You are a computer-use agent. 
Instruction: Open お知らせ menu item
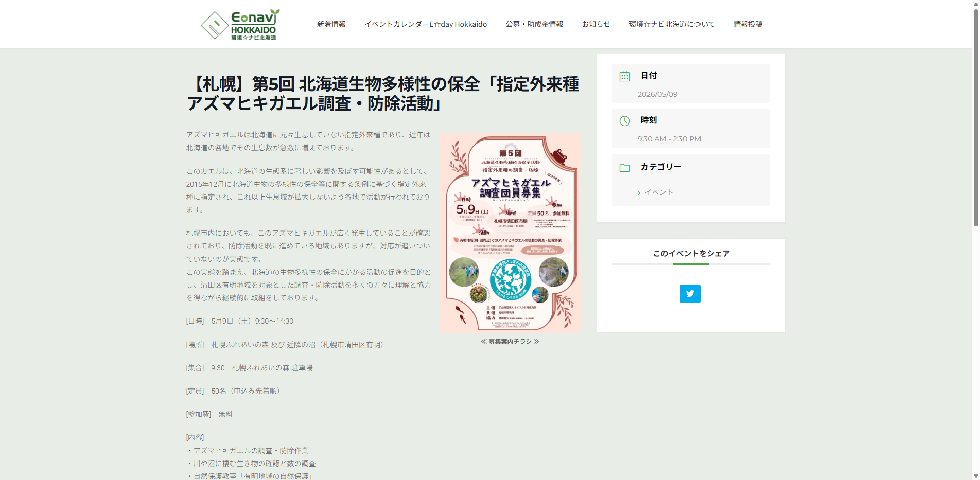596,24
